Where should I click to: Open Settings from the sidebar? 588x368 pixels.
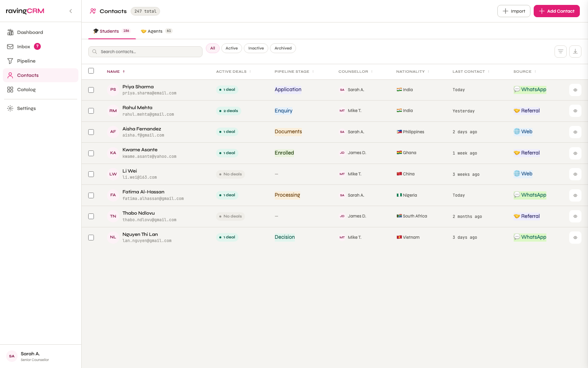click(26, 108)
